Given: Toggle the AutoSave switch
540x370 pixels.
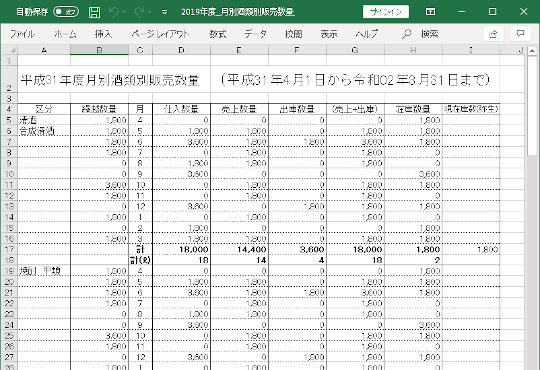Looking at the screenshot, I should [x=66, y=12].
